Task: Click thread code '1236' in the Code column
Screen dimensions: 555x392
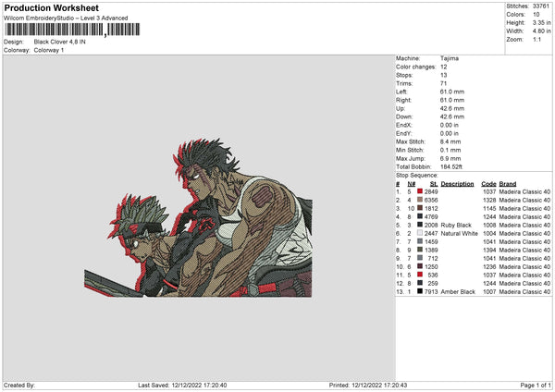Action: click(489, 266)
